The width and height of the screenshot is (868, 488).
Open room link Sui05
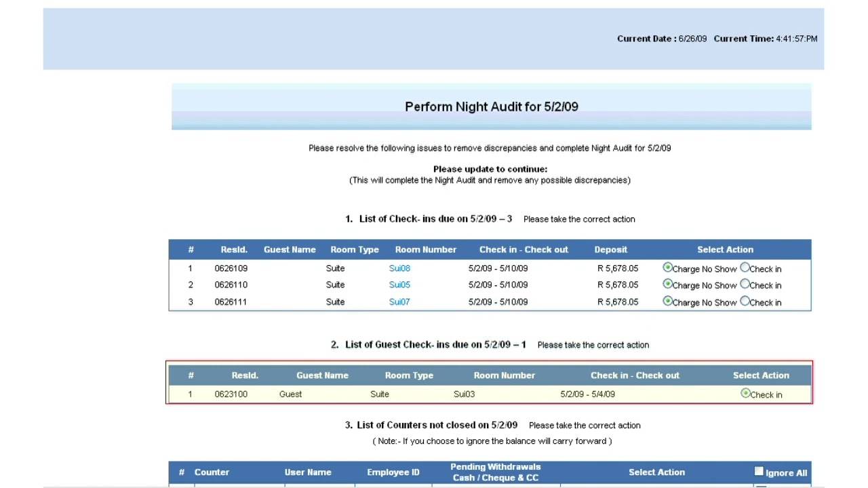click(x=399, y=285)
